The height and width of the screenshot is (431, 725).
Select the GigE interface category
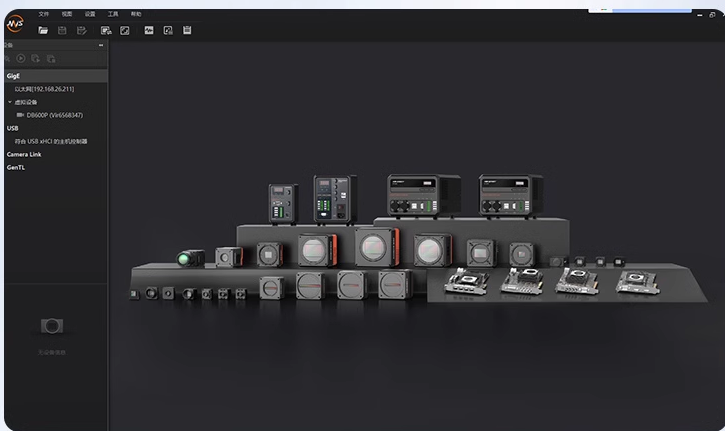[14, 76]
